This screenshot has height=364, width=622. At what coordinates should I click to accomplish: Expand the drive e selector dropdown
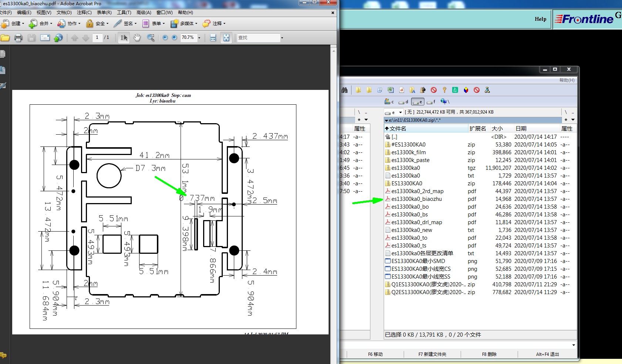tap(400, 112)
